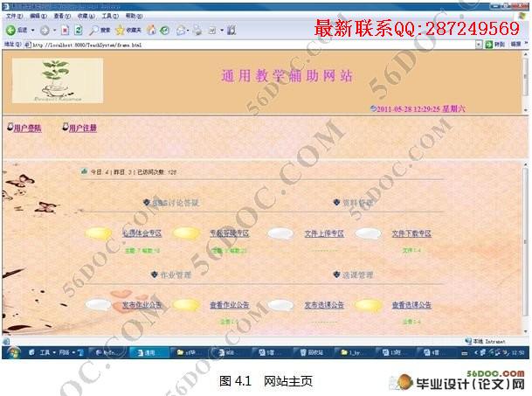Go to the home page icon
The width and height of the screenshot is (532, 396).
tap(151, 31)
